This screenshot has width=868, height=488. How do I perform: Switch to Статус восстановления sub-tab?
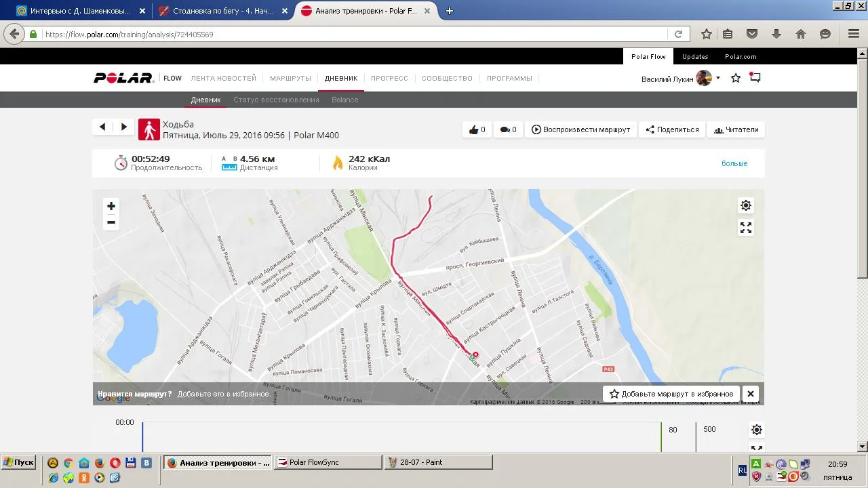[276, 100]
